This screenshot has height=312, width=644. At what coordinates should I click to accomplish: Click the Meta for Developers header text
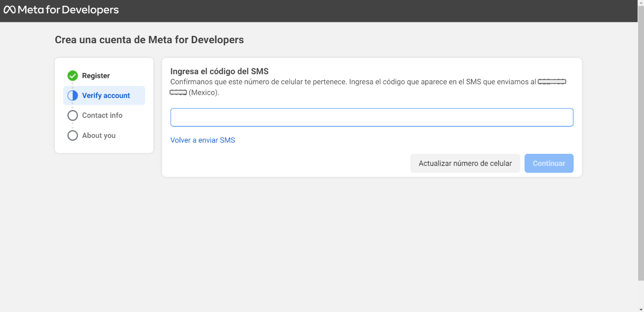68,10
